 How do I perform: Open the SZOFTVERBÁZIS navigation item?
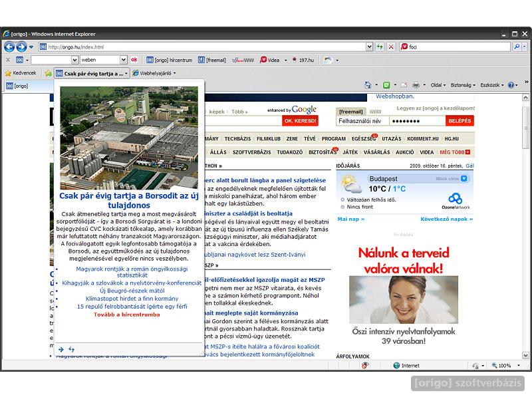coord(252,152)
